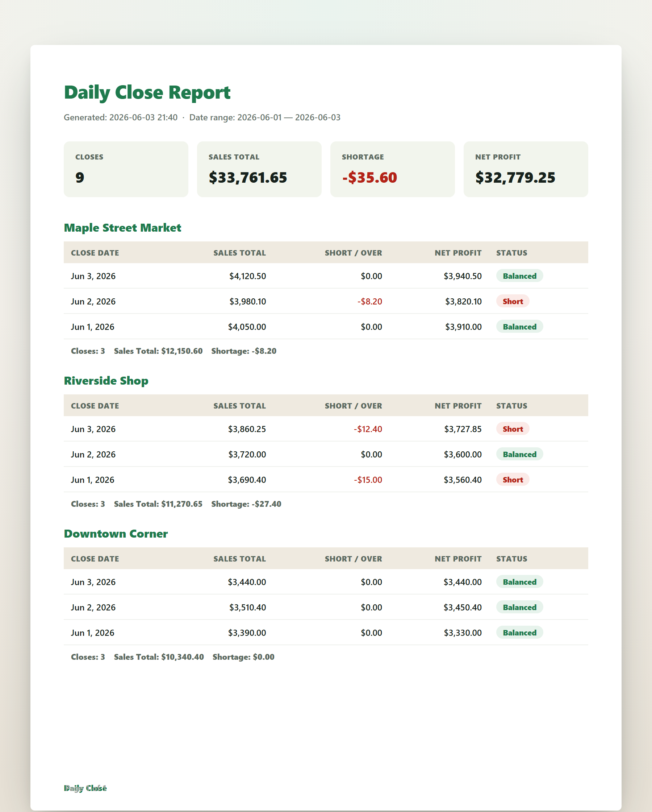
Task: Click Riverside footer Shortage: -$27.40
Action: coord(246,504)
